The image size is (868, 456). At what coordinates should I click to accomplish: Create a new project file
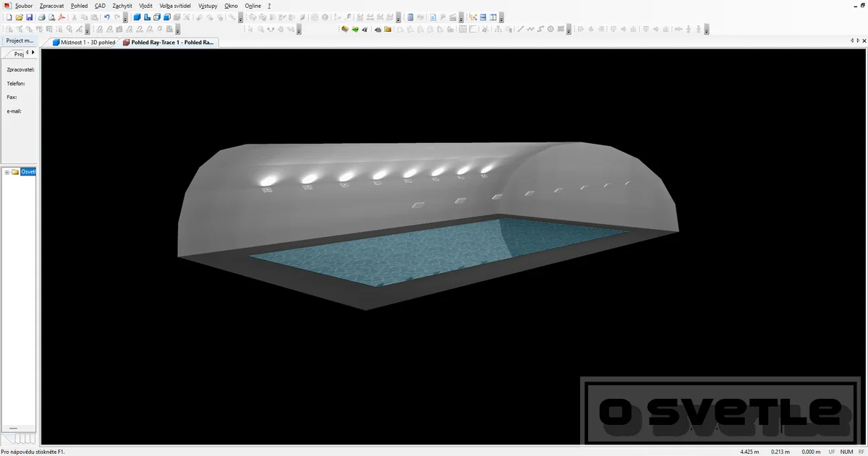coord(9,17)
